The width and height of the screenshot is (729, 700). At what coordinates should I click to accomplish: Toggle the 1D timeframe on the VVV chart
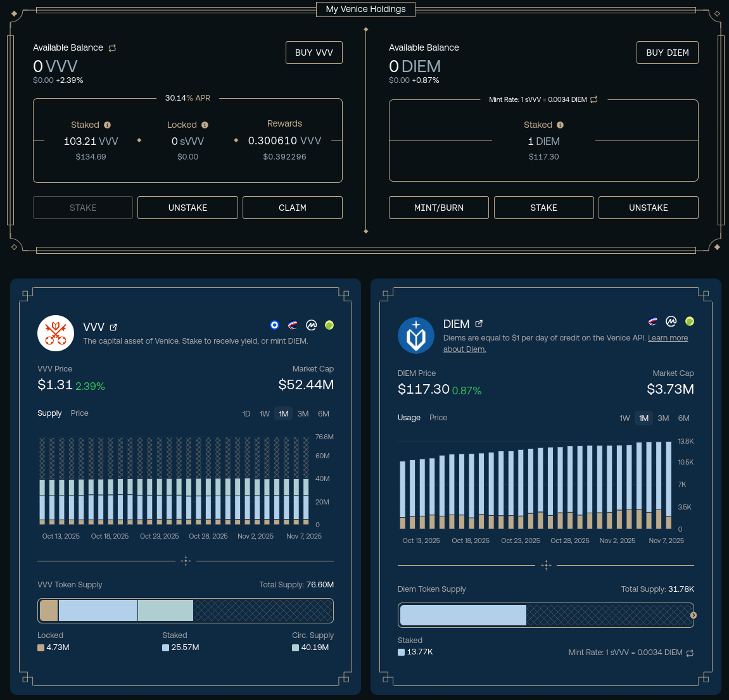tap(246, 413)
